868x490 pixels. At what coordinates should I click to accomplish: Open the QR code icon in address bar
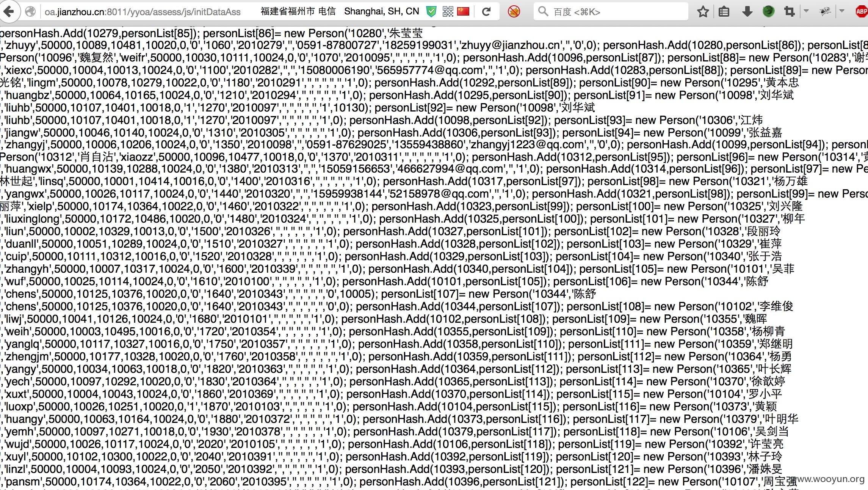[x=448, y=12]
